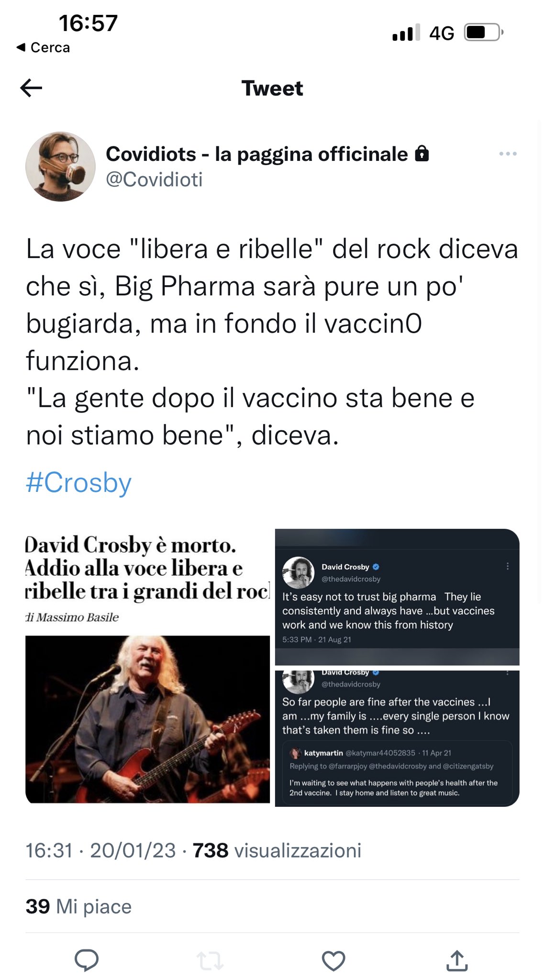
Task: Tap the Tweet header title
Action: (272, 88)
